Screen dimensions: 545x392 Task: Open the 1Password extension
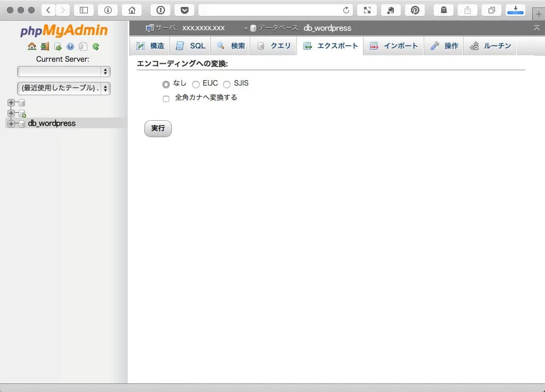point(161,10)
